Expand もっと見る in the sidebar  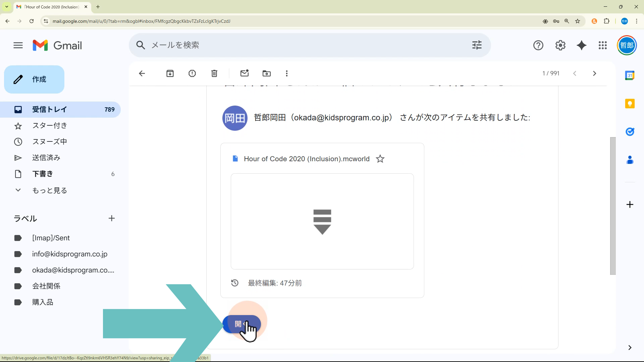tap(49, 190)
